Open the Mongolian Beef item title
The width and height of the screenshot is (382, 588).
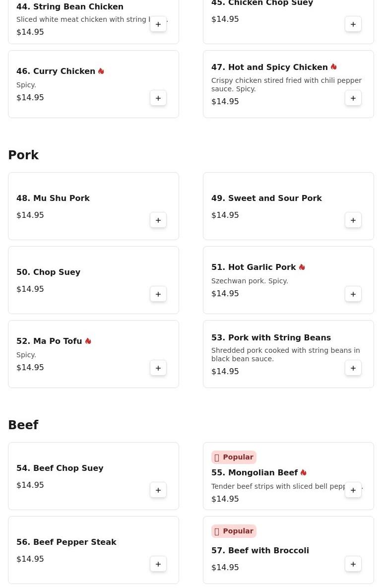[255, 473]
